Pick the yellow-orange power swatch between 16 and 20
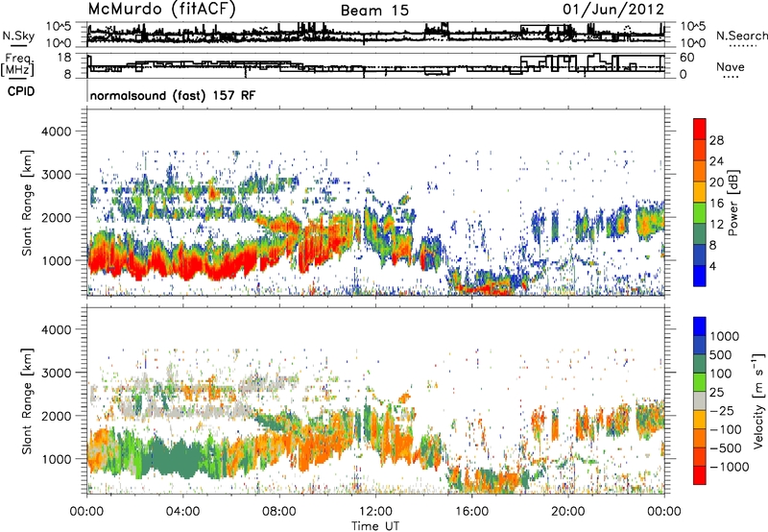Image resolution: width=768 pixels, height=532 pixels. tap(700, 192)
